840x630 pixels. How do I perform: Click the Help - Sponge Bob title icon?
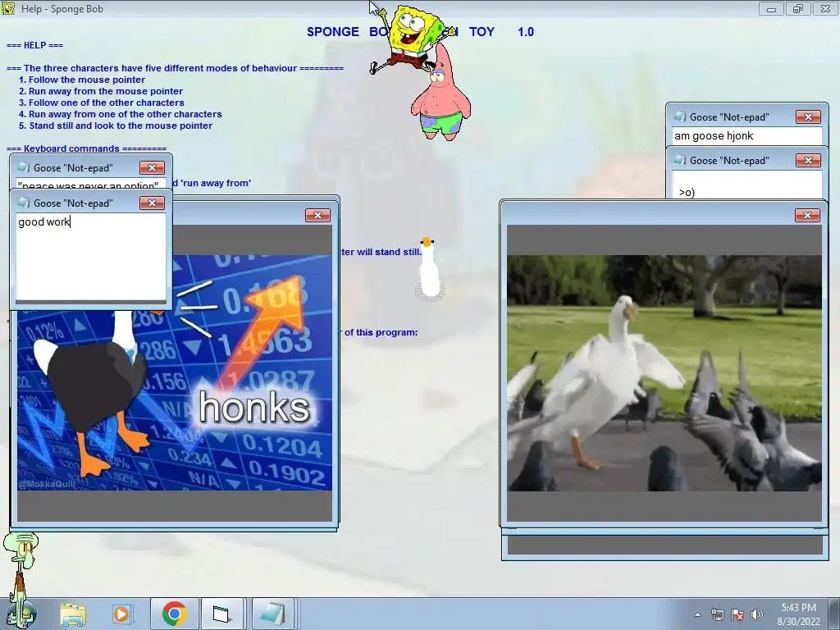(8, 8)
